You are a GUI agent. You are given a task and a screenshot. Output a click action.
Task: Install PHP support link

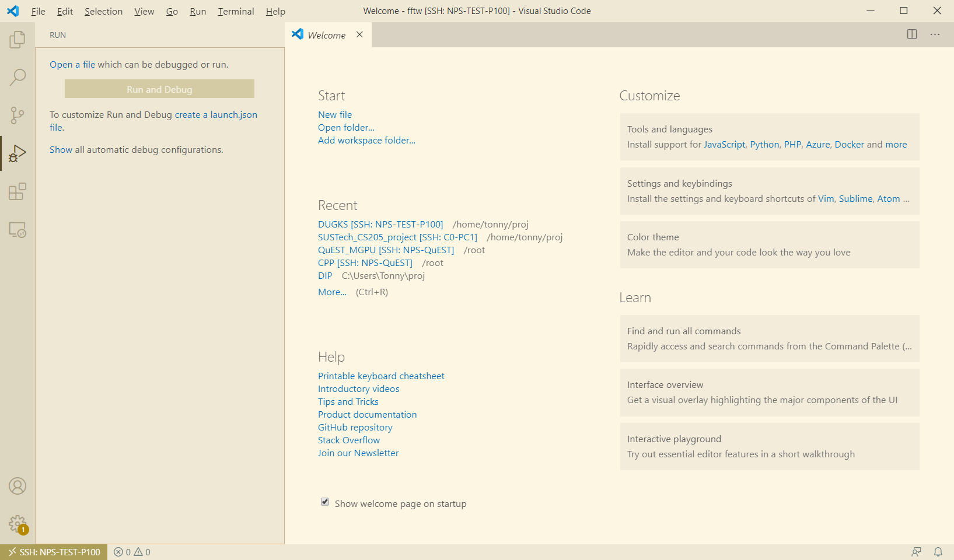(792, 144)
